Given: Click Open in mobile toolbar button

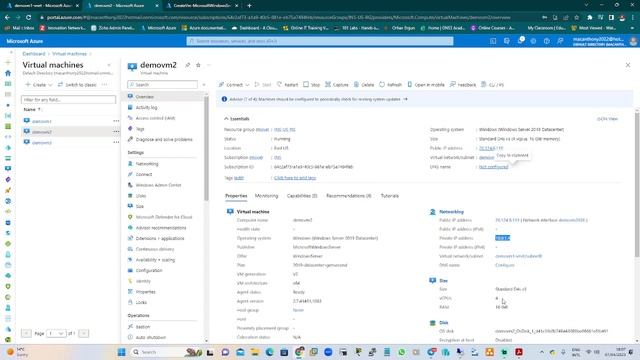Looking at the screenshot, I should (426, 84).
